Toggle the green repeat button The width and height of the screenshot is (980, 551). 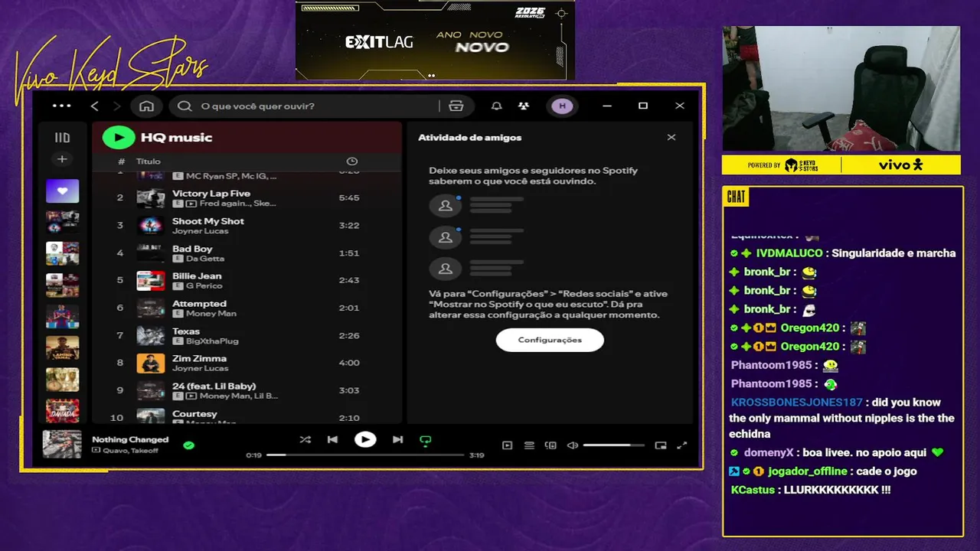click(426, 440)
